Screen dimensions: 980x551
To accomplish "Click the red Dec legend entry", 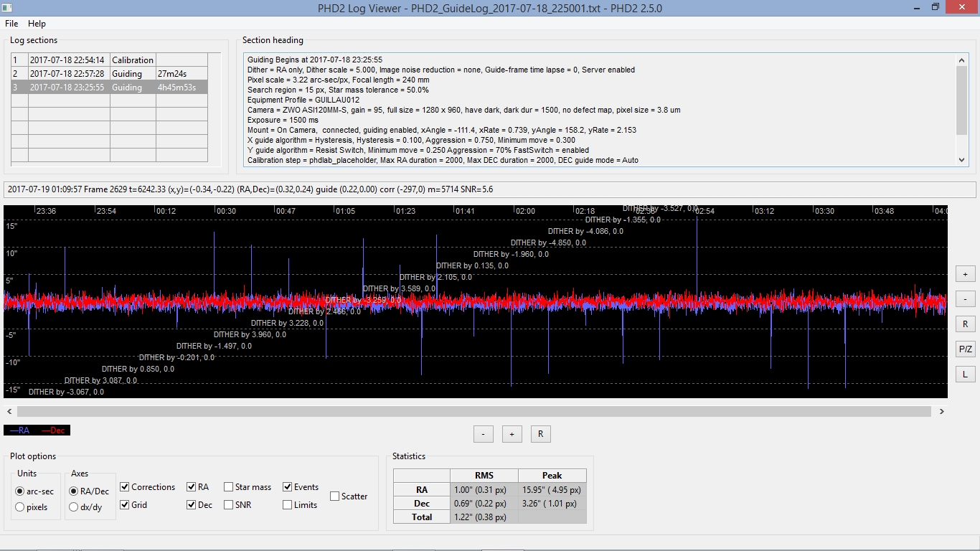I will point(54,430).
